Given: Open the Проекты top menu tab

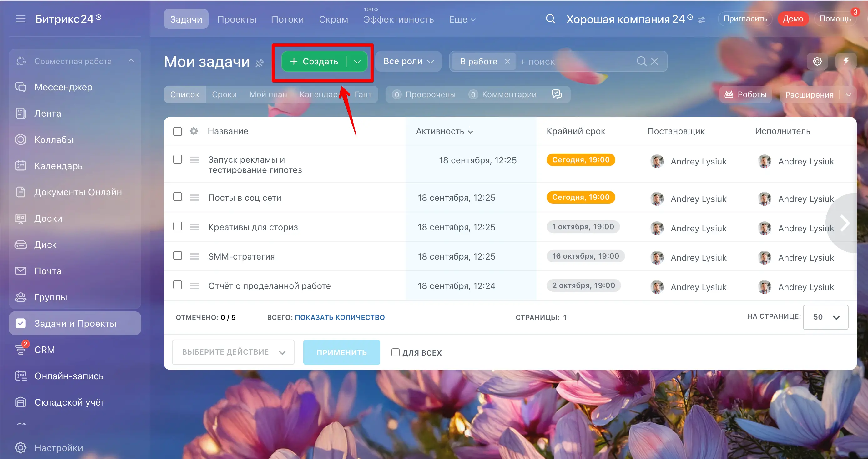Looking at the screenshot, I should point(237,19).
